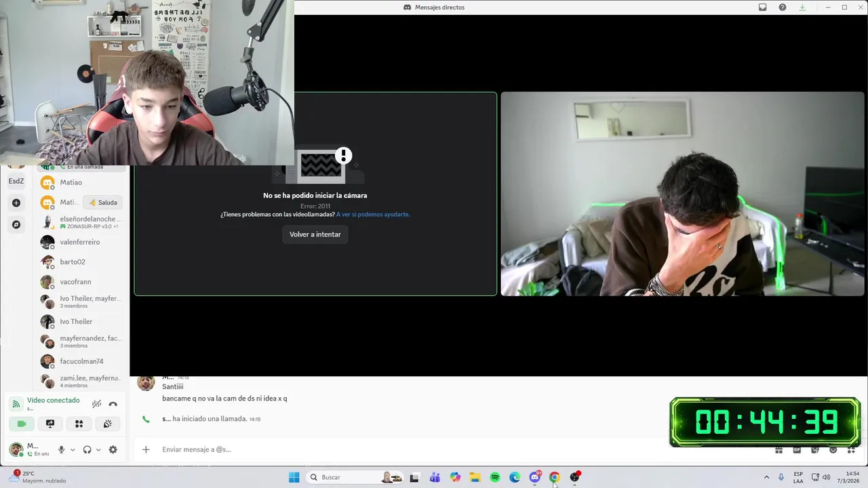This screenshot has height=488, width=868.
Task: Open vacofrann direct message
Action: [81, 281]
